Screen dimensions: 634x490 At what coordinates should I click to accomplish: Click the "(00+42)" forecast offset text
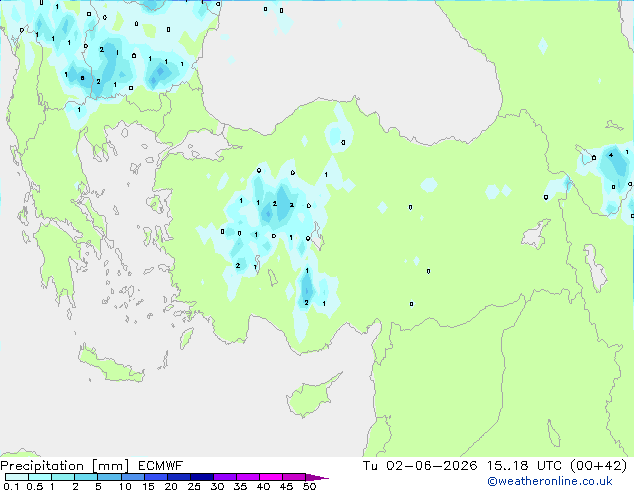tap(599, 466)
